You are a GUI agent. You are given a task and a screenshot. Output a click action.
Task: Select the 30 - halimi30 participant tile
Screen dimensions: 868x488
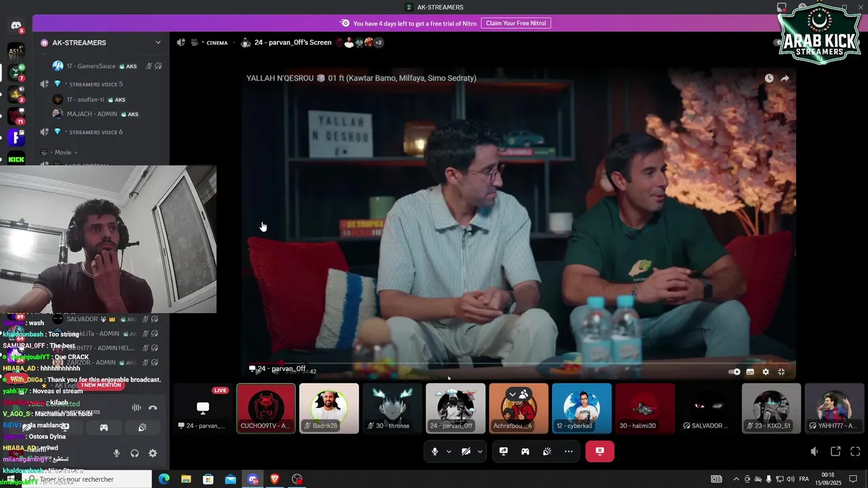click(x=645, y=408)
